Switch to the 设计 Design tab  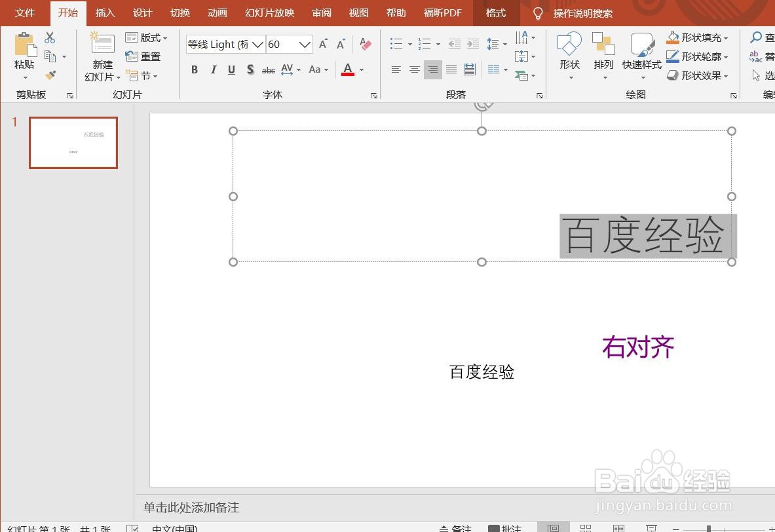[x=142, y=13]
